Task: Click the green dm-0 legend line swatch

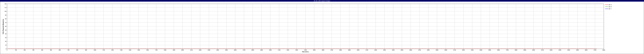Action: pyautogui.click(x=607, y=7)
